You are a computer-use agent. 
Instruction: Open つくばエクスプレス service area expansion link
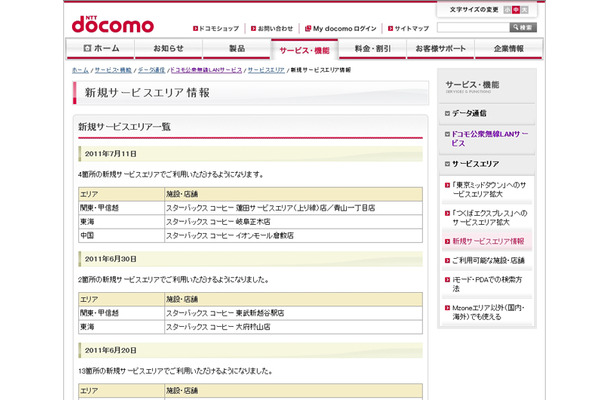[x=490, y=218]
